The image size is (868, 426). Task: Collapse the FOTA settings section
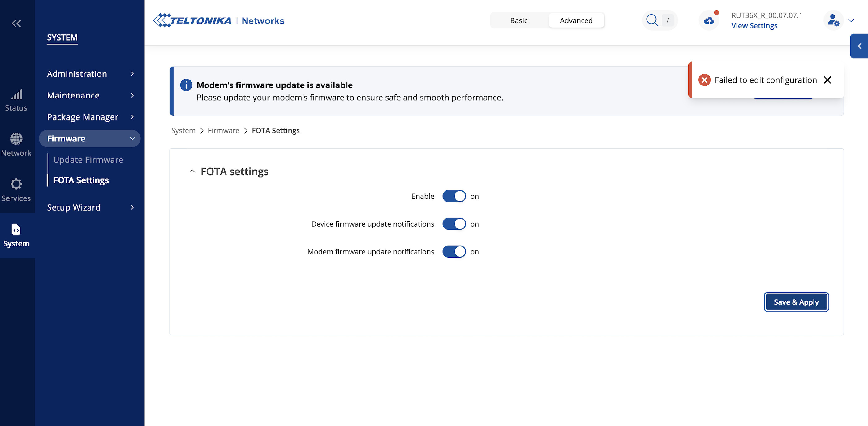coord(192,171)
